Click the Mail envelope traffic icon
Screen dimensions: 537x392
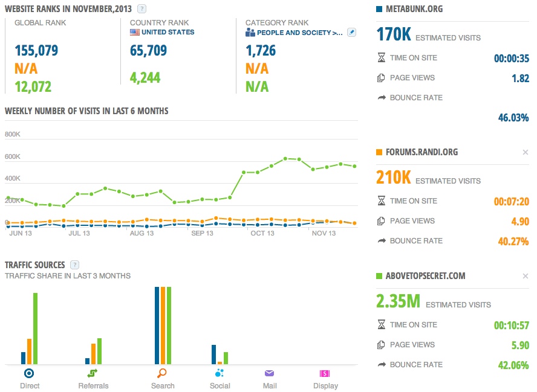(x=269, y=373)
